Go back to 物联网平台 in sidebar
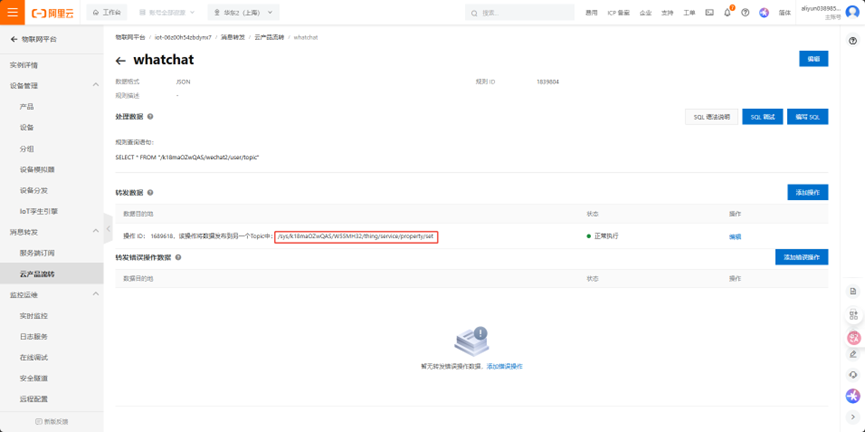 [x=33, y=39]
